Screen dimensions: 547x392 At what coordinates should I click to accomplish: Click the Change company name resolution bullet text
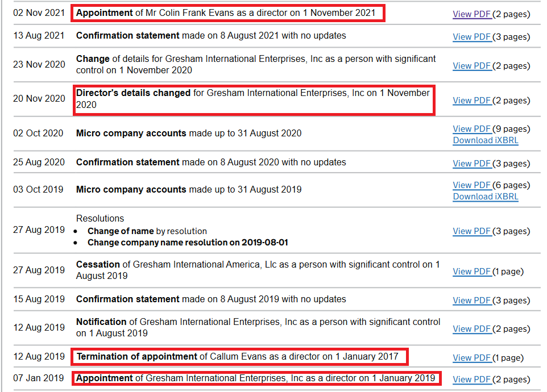coord(188,243)
